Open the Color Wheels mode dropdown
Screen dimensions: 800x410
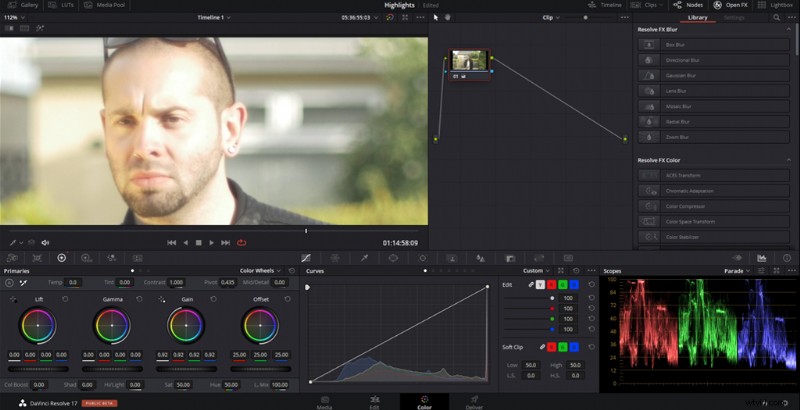[x=260, y=271]
